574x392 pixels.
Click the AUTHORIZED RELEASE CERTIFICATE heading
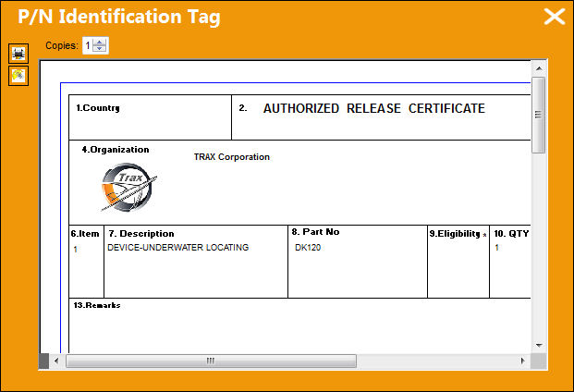[x=374, y=108]
